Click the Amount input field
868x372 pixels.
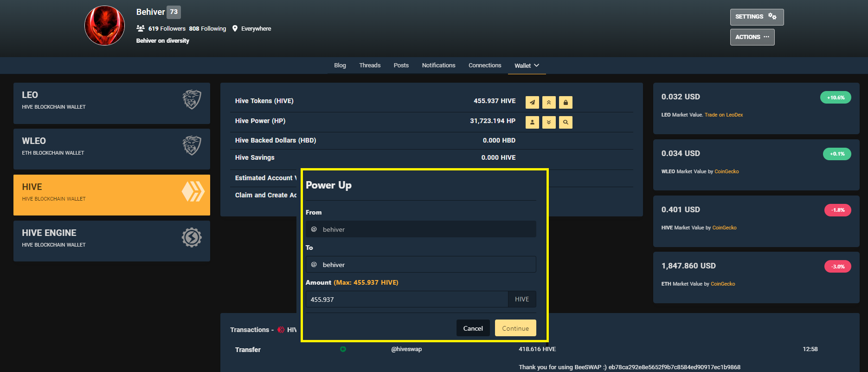tap(407, 299)
